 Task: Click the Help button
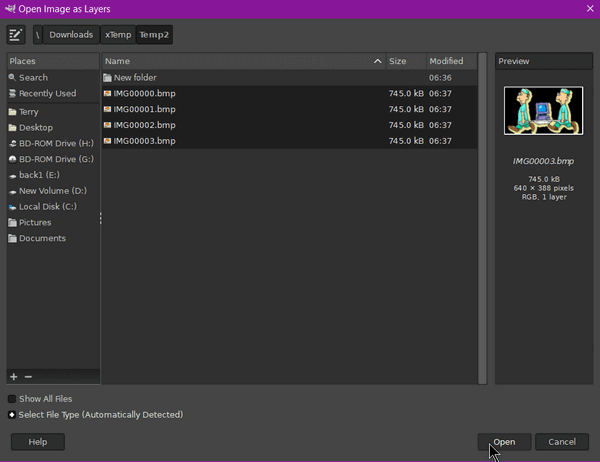(x=38, y=442)
